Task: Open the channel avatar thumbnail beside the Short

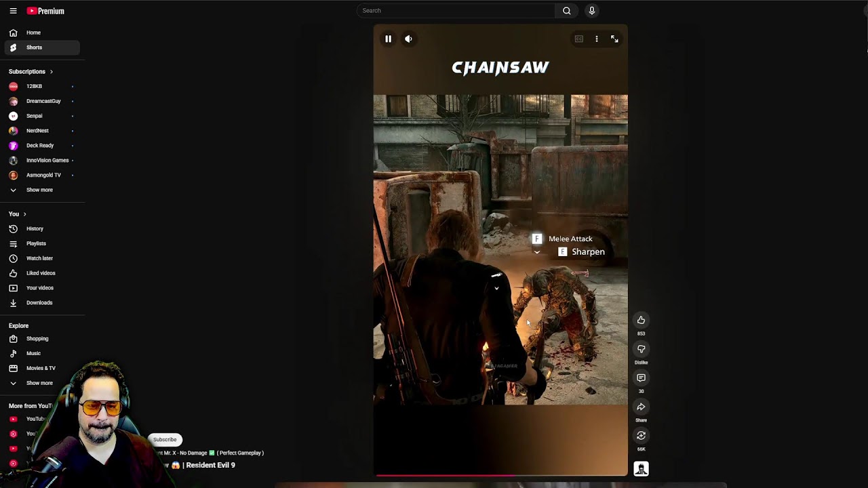Action: (641, 469)
